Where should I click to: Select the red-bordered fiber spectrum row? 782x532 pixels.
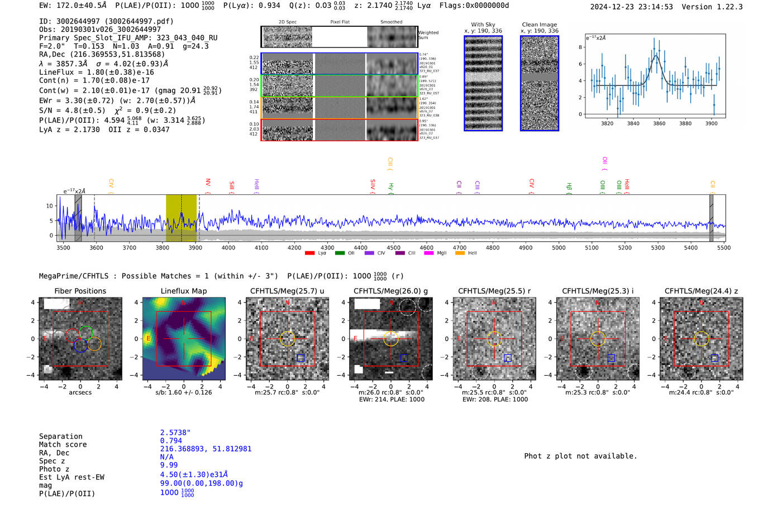coord(339,130)
